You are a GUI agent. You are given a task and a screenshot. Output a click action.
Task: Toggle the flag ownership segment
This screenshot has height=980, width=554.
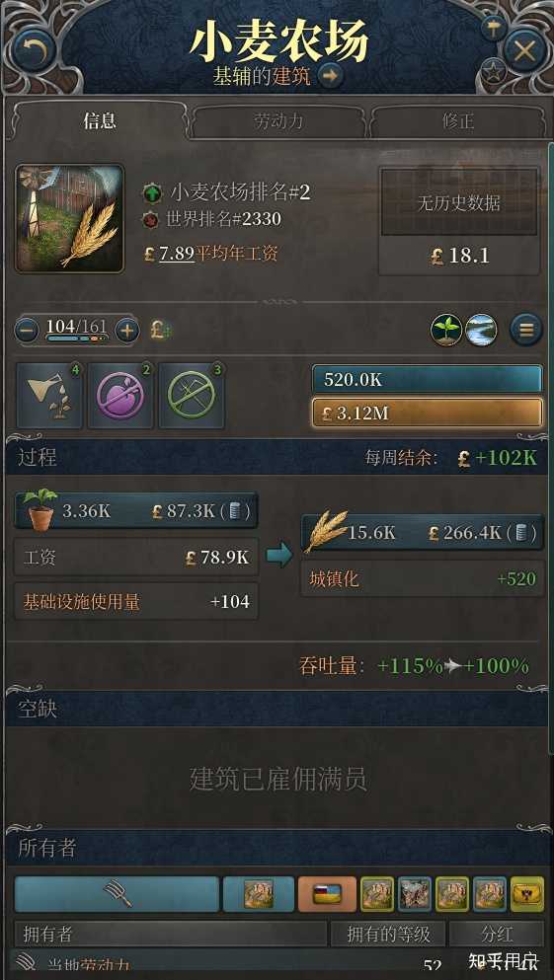tap(327, 894)
